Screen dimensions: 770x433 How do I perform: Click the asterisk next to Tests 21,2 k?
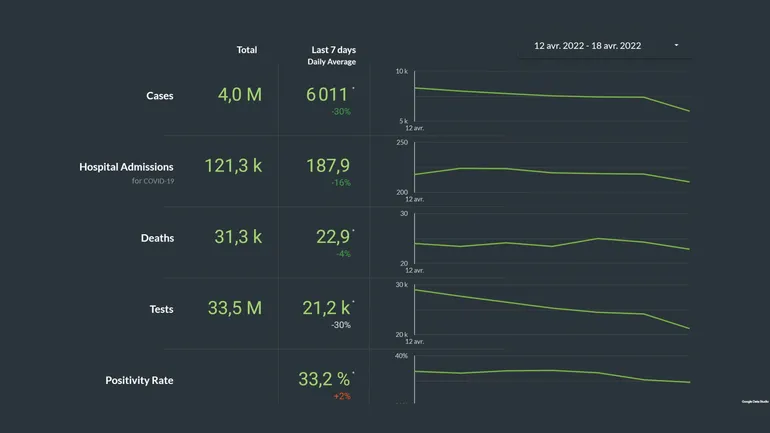point(353,302)
